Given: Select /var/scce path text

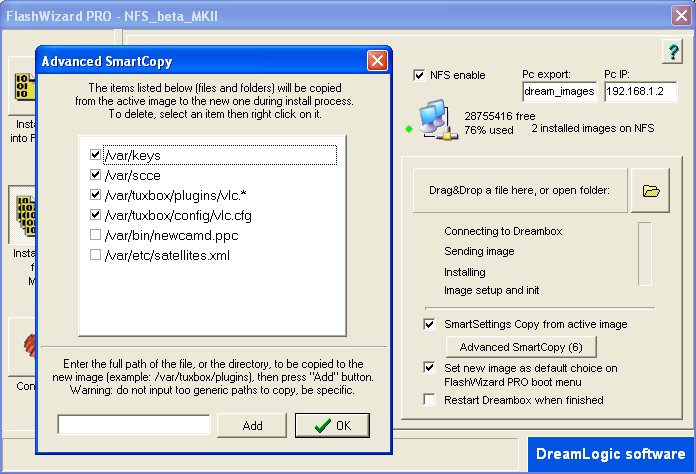Looking at the screenshot, I should (133, 175).
